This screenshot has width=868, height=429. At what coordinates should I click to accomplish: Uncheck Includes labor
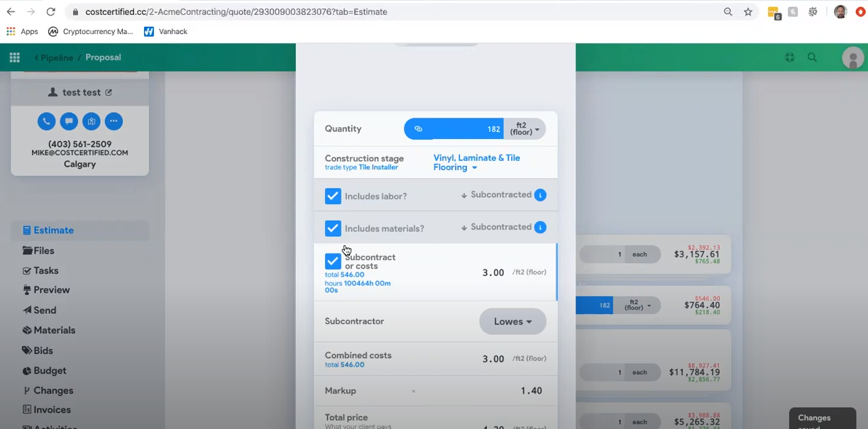pyautogui.click(x=333, y=195)
